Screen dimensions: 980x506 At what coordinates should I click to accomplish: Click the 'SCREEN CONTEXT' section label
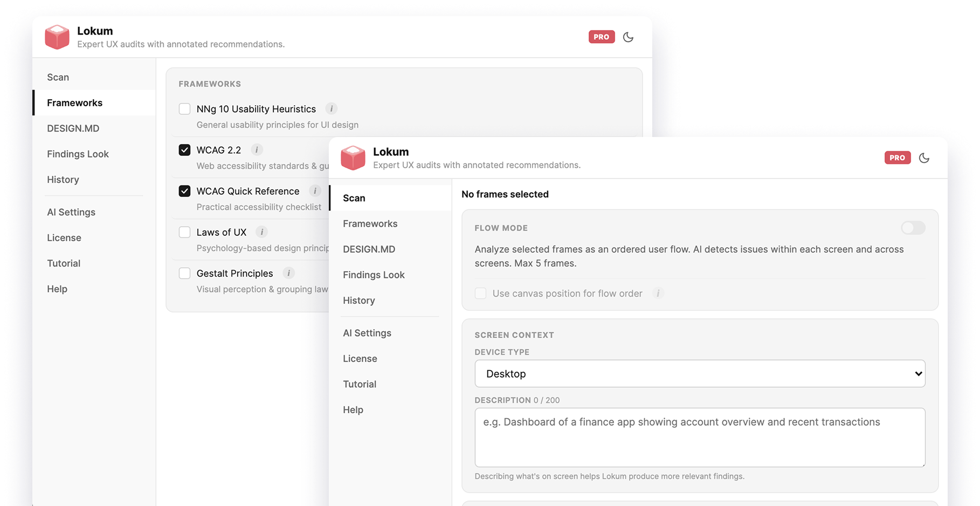(x=514, y=335)
